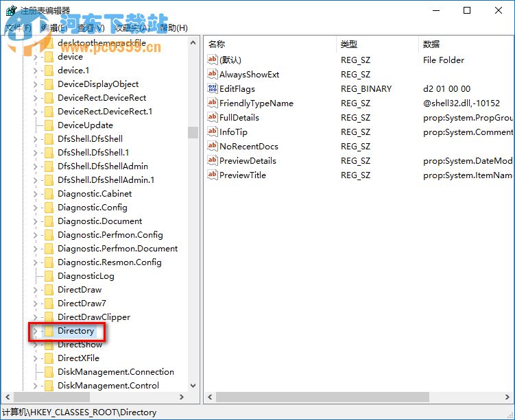Click the folder icon of Diagnostic.Cabinet key
The width and height of the screenshot is (515, 420).
coord(49,194)
